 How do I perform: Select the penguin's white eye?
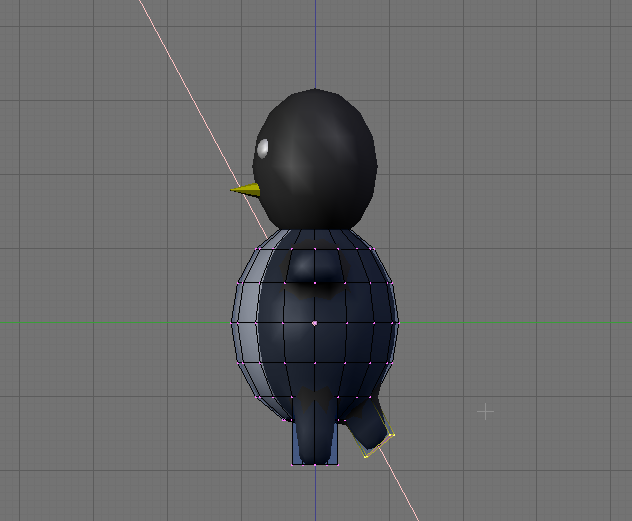pos(262,148)
